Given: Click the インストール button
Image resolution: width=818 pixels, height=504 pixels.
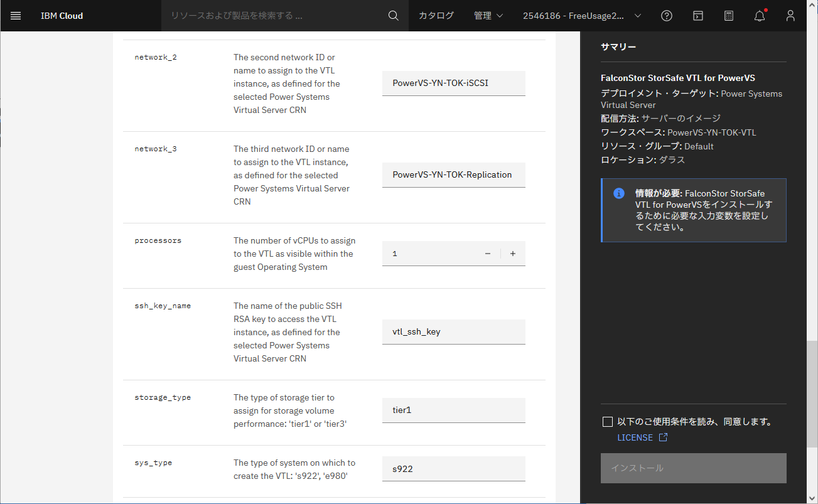Looking at the screenshot, I should (x=694, y=468).
